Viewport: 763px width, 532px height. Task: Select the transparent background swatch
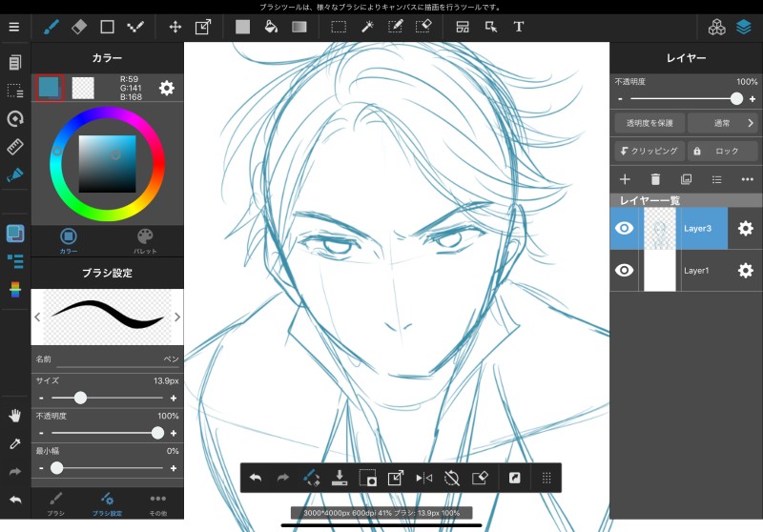click(x=83, y=88)
